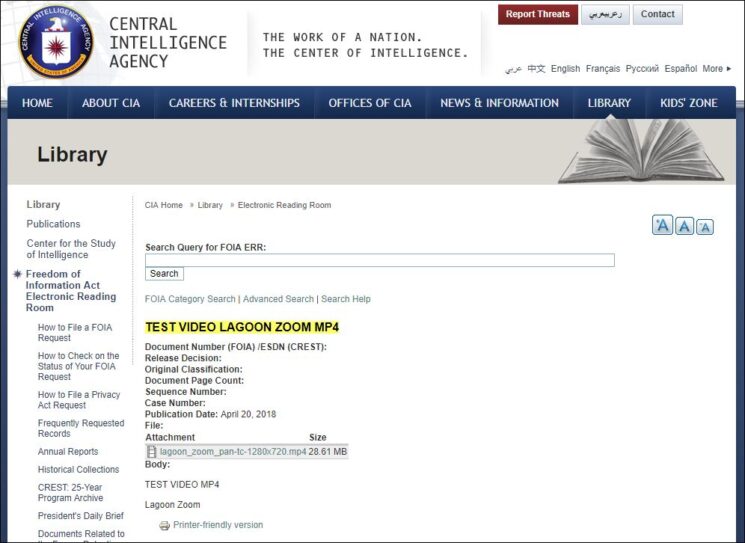Image resolution: width=745 pixels, height=543 pixels.
Task: Click the printer icon for printer-friendly version
Action: (x=164, y=525)
